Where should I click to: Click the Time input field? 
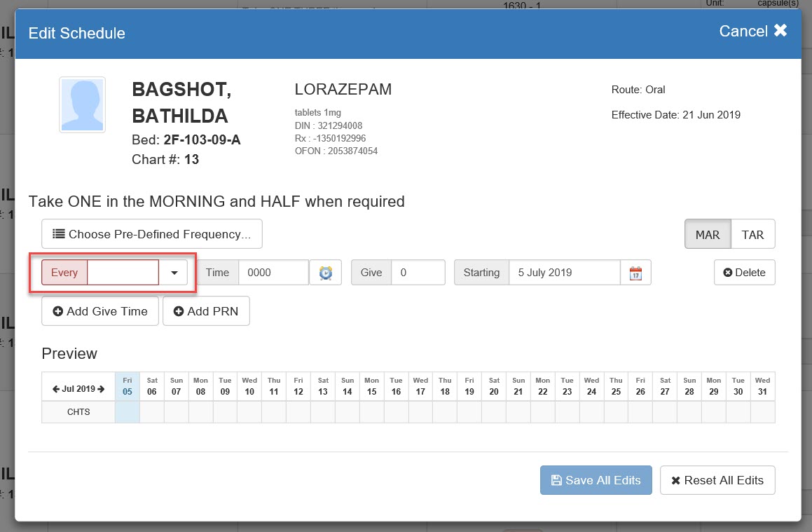[x=273, y=273]
